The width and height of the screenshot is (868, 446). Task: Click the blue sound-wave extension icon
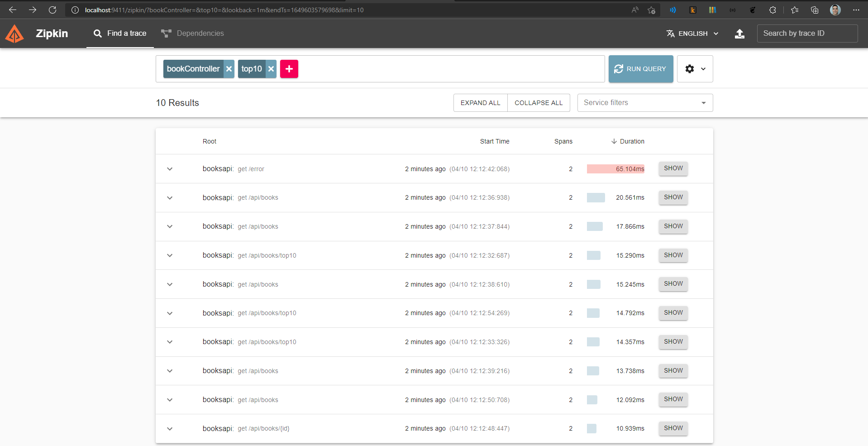[x=673, y=10]
